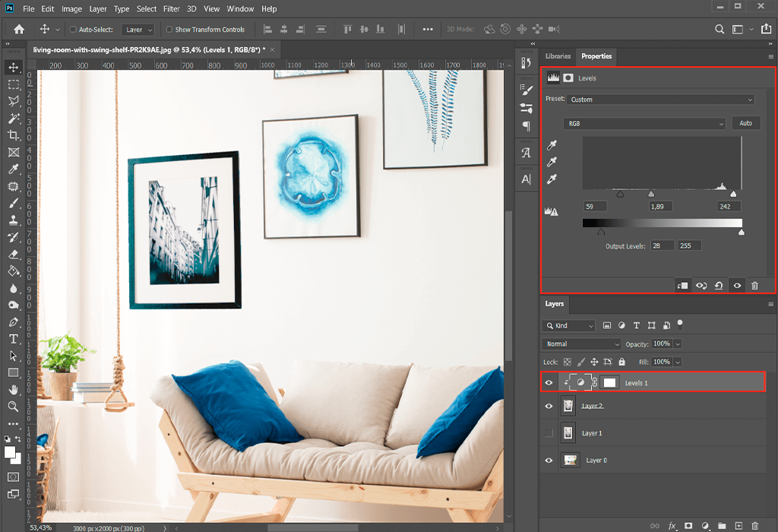The height and width of the screenshot is (532, 778).
Task: Select the Hand tool
Action: click(14, 390)
